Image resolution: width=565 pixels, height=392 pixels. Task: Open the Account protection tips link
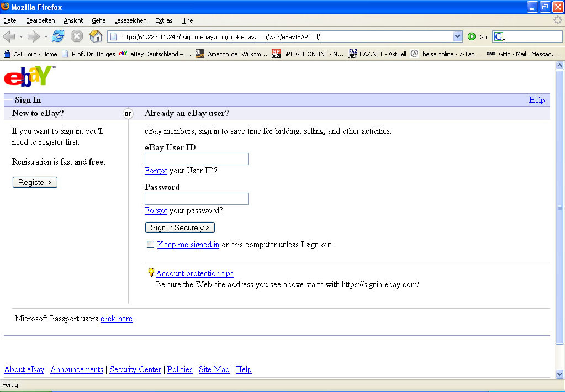(194, 273)
